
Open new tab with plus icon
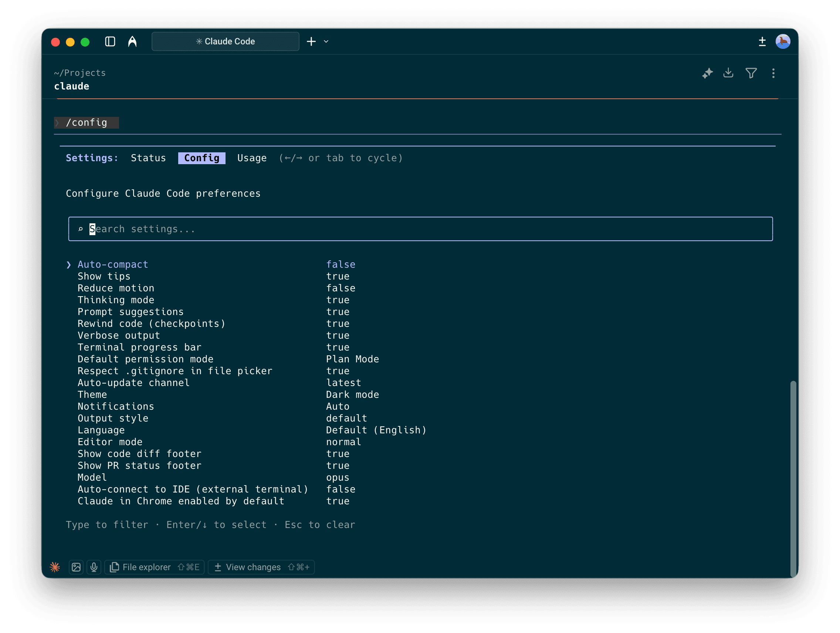(311, 41)
